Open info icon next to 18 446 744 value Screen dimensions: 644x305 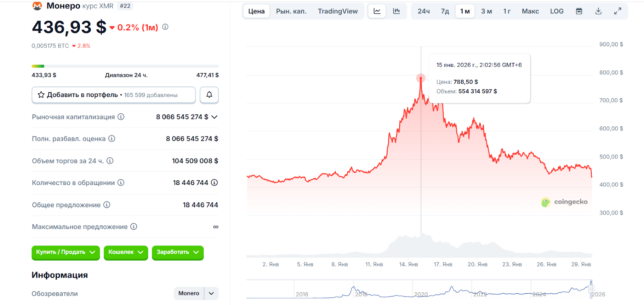coord(215,183)
